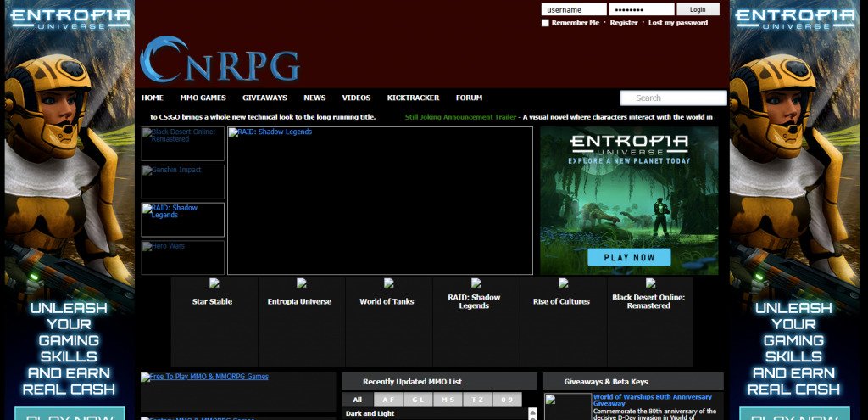Open the Entropia Universe game tile

coord(301,322)
